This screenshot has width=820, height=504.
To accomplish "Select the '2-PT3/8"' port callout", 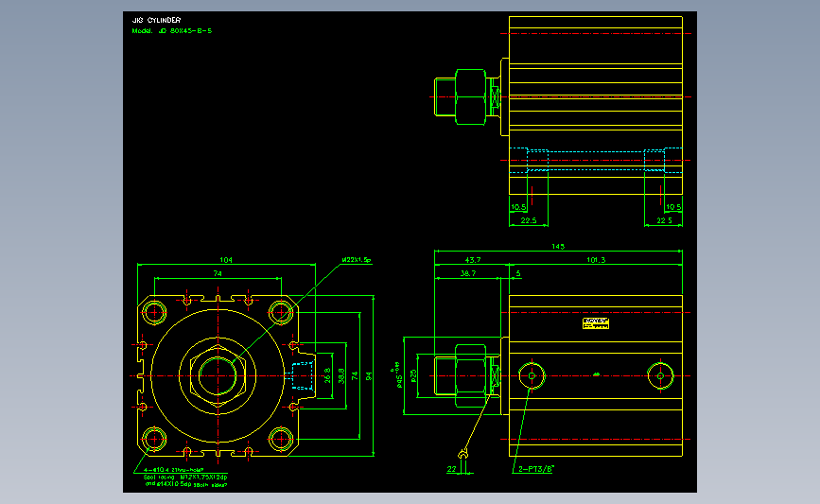I will click(x=536, y=469).
